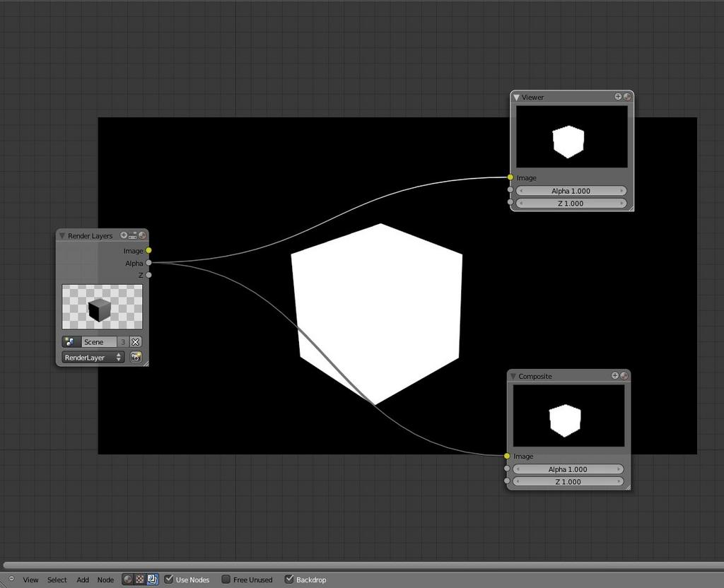Click the plus icon on Viewer node header
The height and width of the screenshot is (588, 724).
click(x=618, y=96)
